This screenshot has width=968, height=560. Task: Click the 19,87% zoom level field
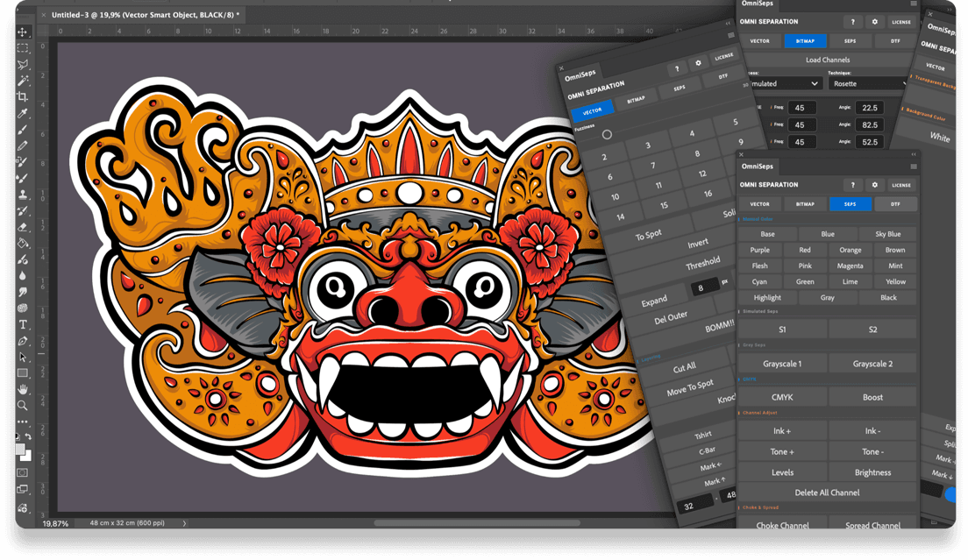(55, 523)
